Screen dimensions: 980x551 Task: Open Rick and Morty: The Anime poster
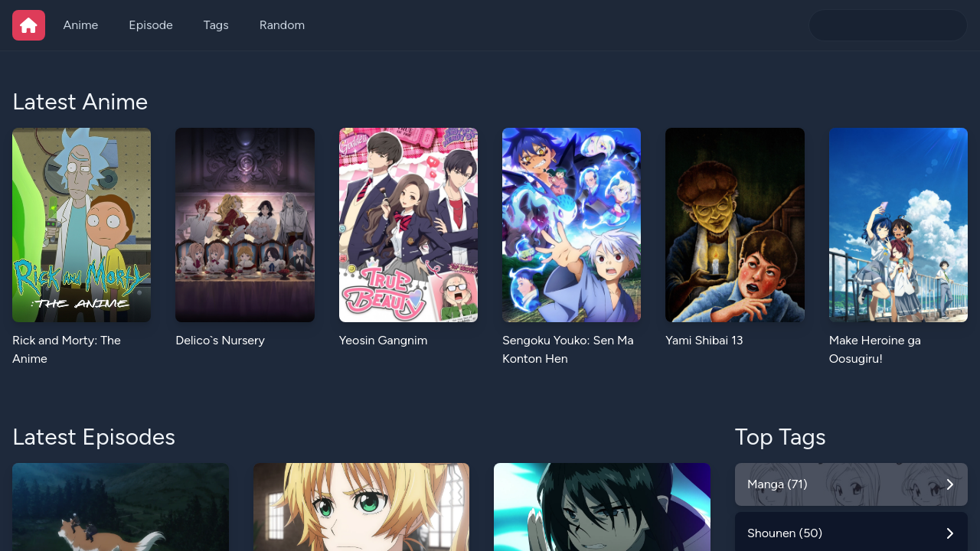tap(81, 225)
